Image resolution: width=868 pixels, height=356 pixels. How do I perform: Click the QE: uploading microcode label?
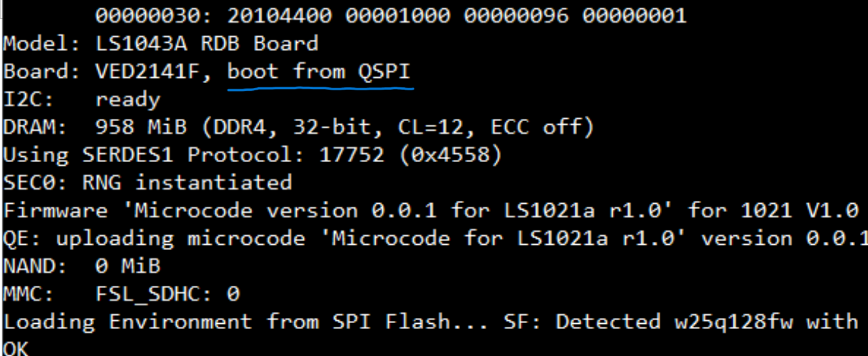155,239
